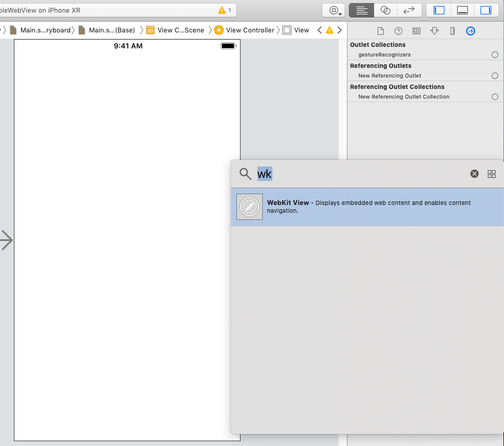Open the View Controller jump bar item
The image size is (504, 446).
click(x=244, y=30)
